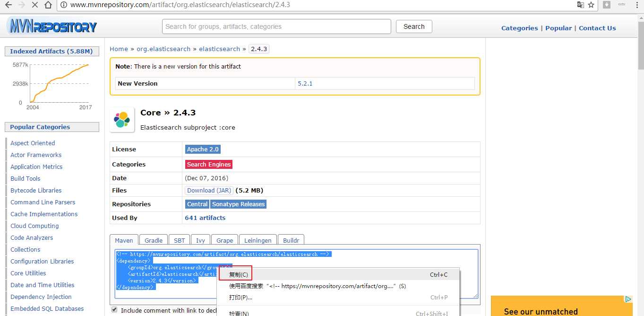644x316 pixels.
Task: Open Date and Time Utilities category
Action: [43, 285]
